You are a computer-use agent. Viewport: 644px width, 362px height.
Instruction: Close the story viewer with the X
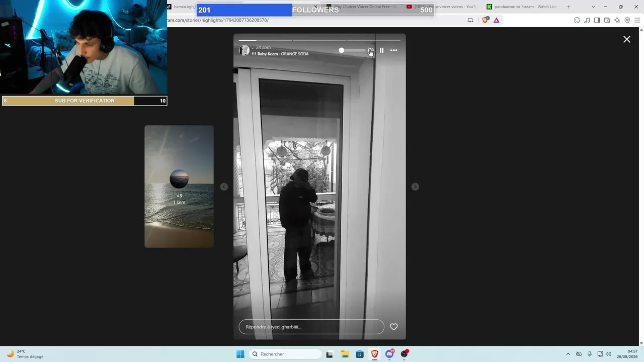point(627,39)
